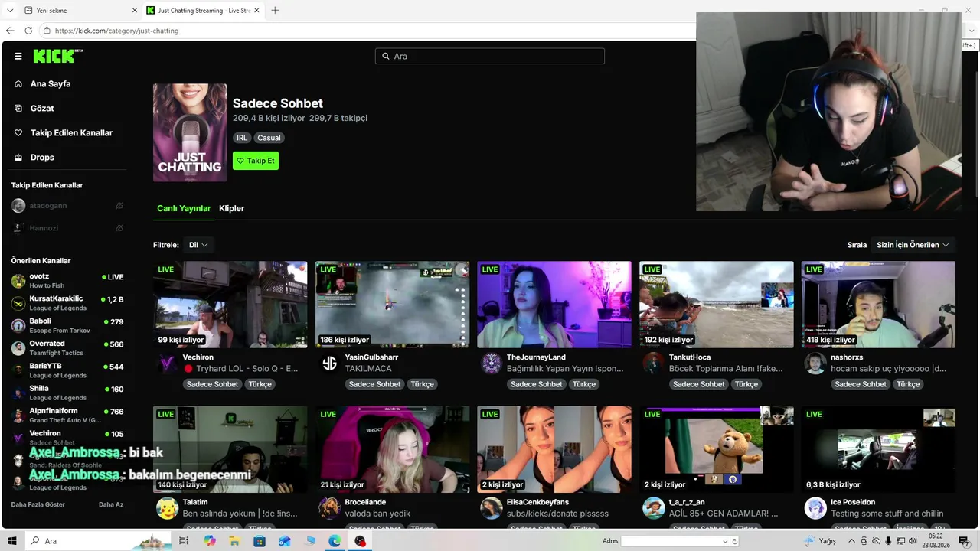Open Talatim channel avatar
The width and height of the screenshot is (980, 551).
pyautogui.click(x=167, y=508)
